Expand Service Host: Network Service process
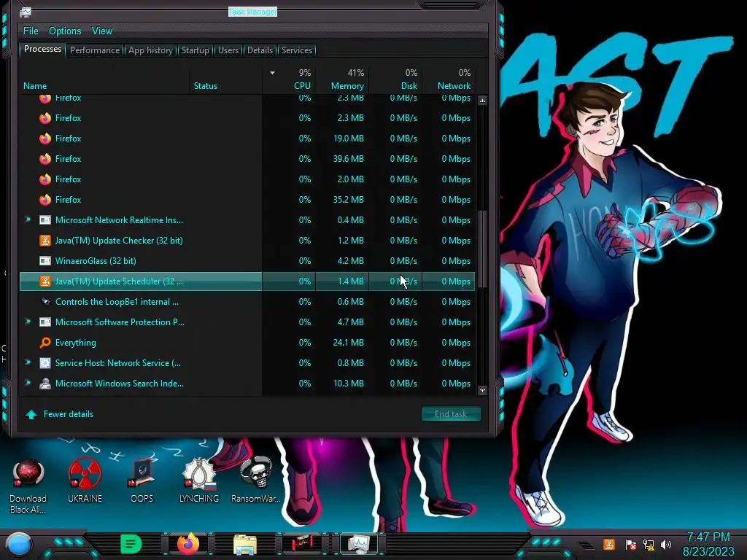Image resolution: width=747 pixels, height=560 pixels. click(28, 362)
